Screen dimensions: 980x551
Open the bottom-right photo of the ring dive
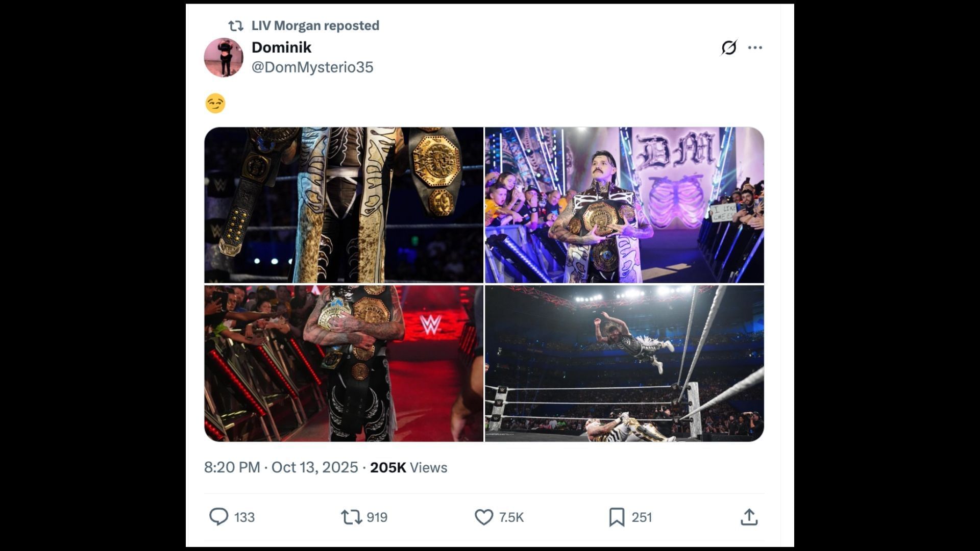tap(624, 363)
